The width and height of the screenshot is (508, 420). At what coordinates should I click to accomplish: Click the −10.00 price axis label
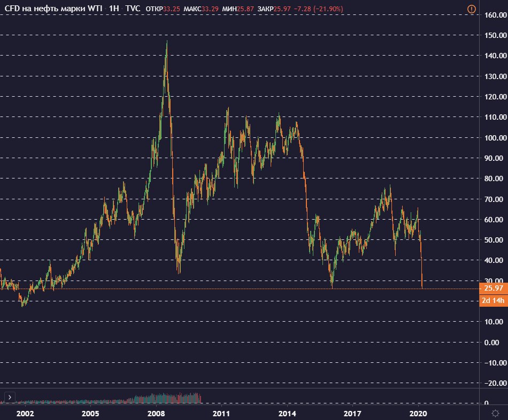click(495, 363)
